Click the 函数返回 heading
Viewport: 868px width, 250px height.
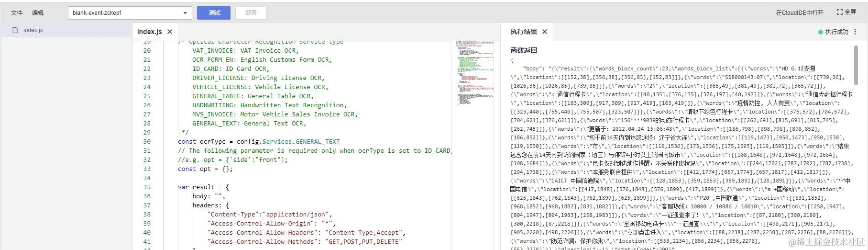tap(524, 50)
